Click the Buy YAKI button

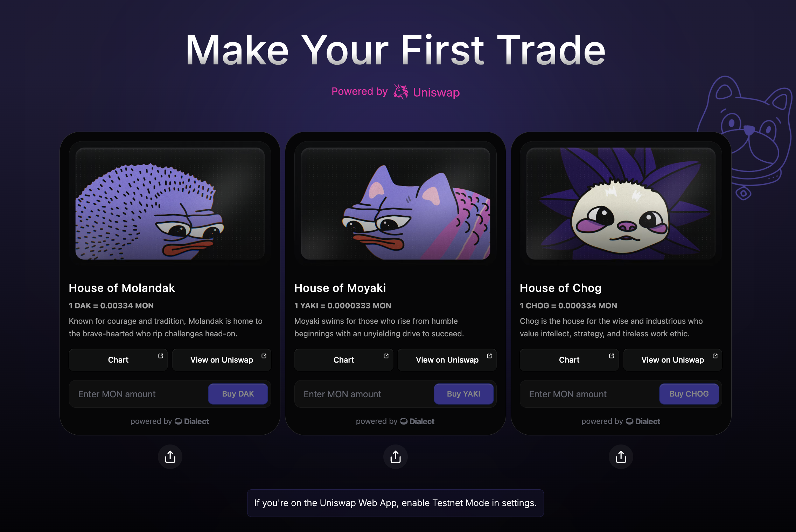click(x=463, y=394)
